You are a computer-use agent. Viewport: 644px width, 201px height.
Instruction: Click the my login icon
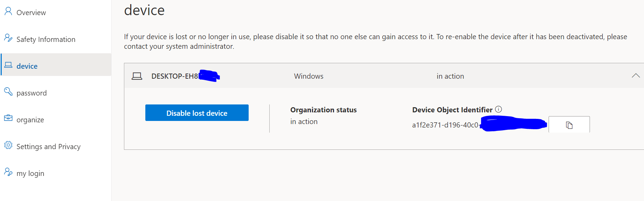tap(8, 172)
